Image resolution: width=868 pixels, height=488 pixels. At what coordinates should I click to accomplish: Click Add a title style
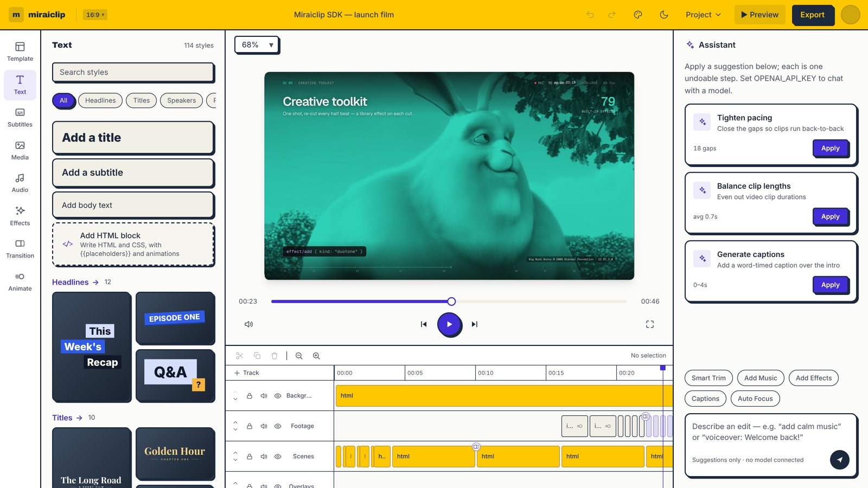tap(133, 138)
